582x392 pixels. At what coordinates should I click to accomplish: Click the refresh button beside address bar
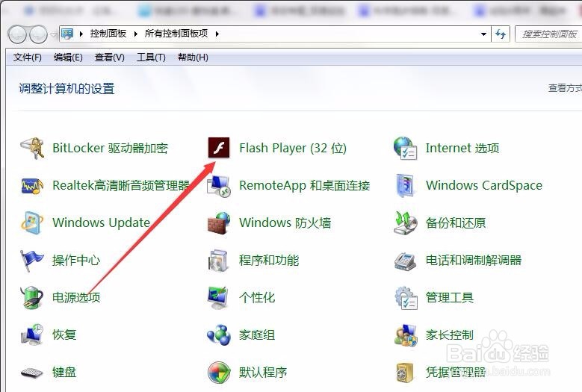coord(501,34)
